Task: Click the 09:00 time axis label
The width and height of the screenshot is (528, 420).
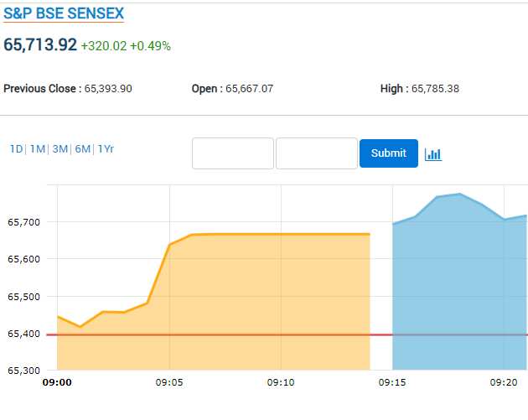Action: point(57,382)
